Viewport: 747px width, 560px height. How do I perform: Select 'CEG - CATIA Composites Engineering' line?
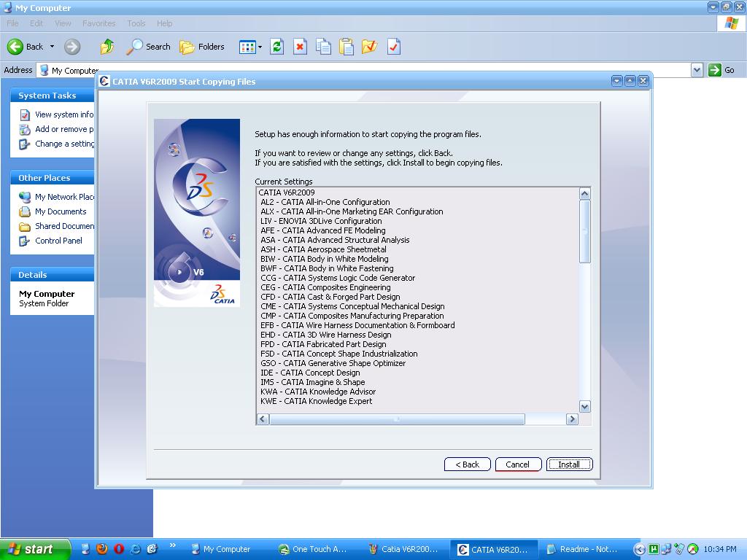pyautogui.click(x=325, y=287)
